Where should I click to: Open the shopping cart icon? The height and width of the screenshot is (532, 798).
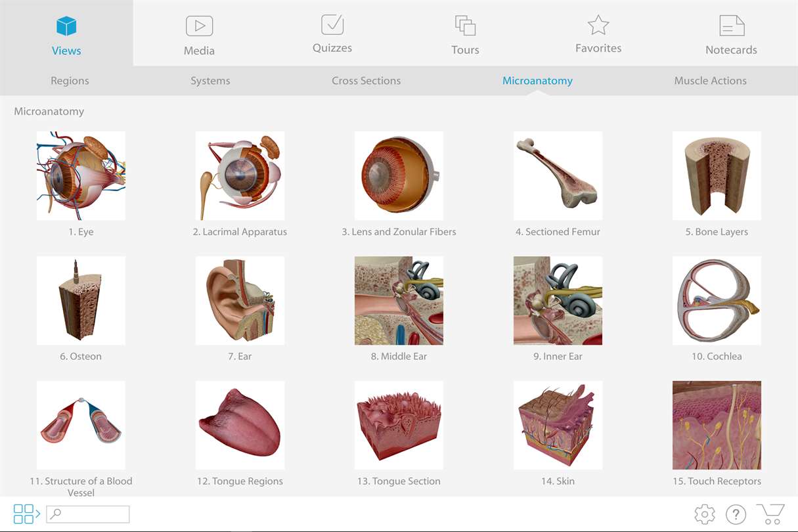point(770,514)
